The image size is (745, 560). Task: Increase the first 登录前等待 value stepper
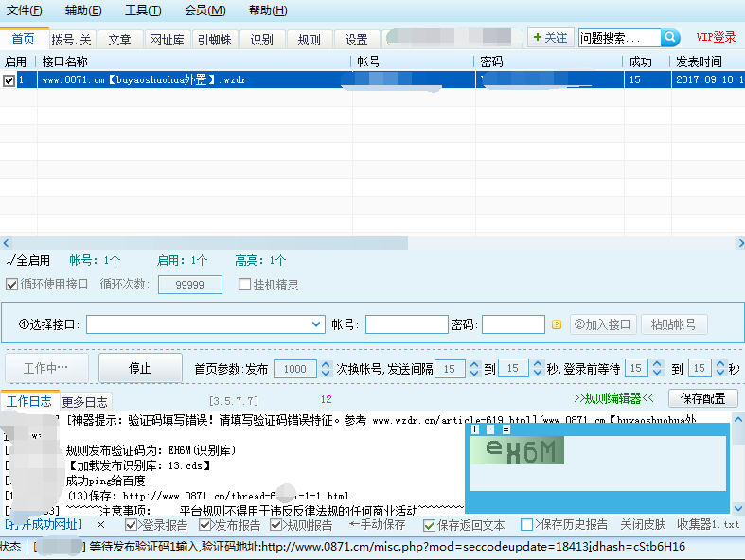(657, 364)
